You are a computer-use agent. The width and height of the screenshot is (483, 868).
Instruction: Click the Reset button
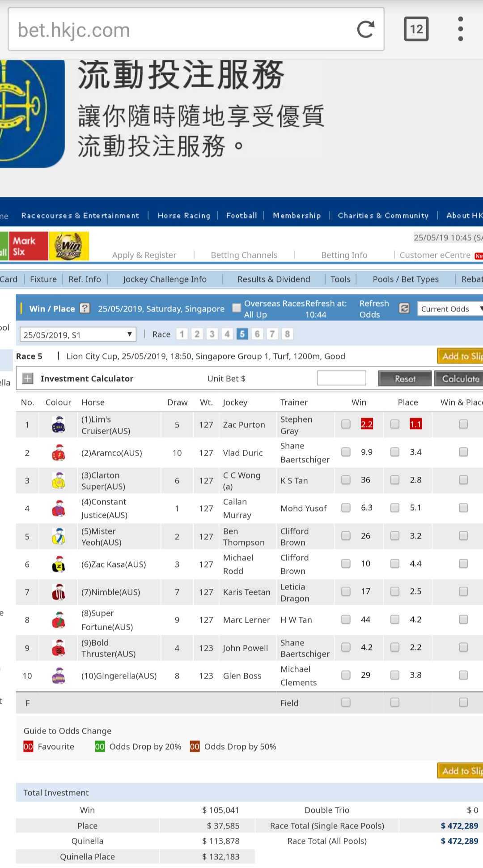pos(405,378)
